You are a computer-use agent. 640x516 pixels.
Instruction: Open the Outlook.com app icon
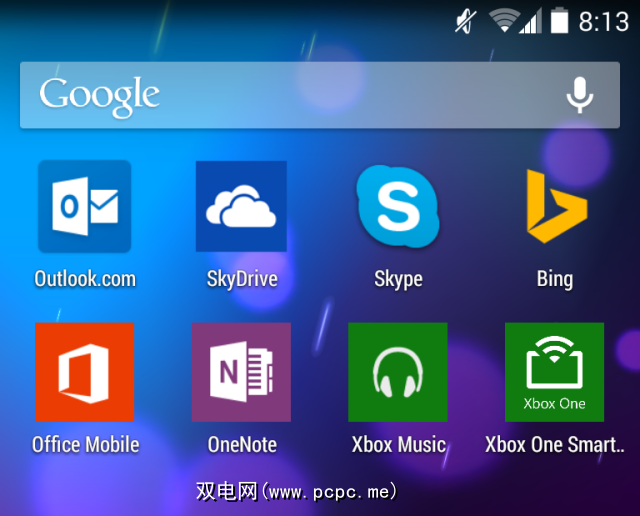[x=84, y=206]
